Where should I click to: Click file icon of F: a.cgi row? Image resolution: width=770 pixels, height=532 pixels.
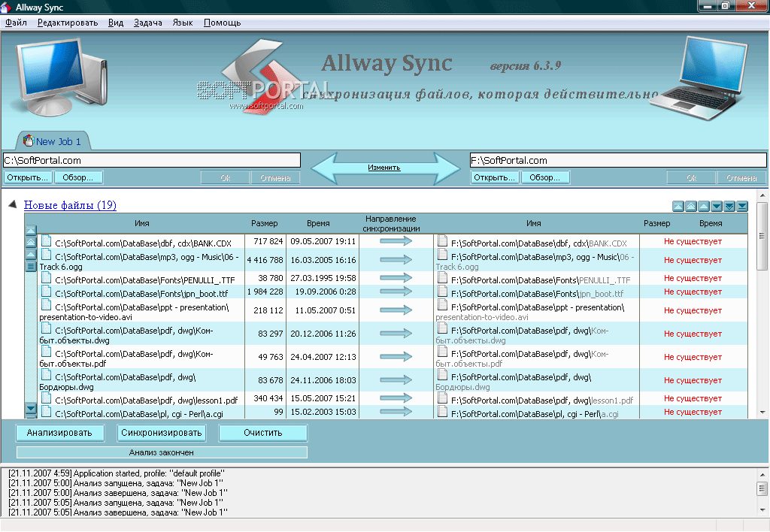tap(442, 411)
